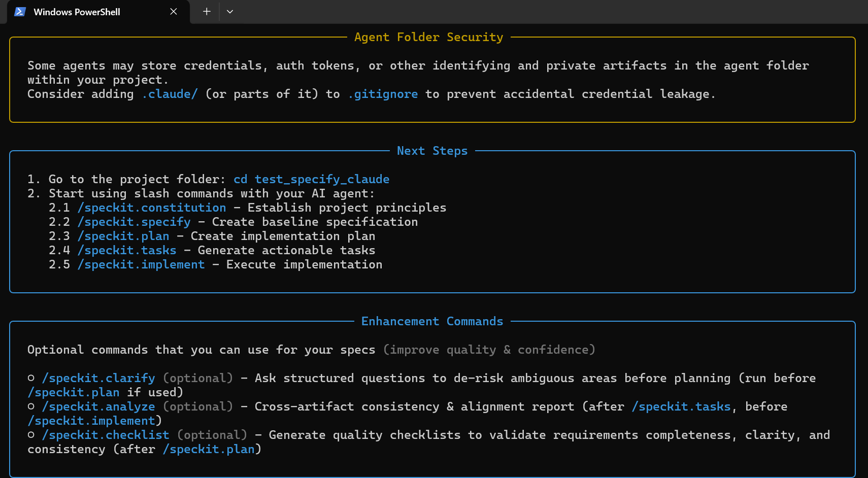Click the '/speckit.specify' command in step 2.2
The image size is (868, 478).
point(134,222)
